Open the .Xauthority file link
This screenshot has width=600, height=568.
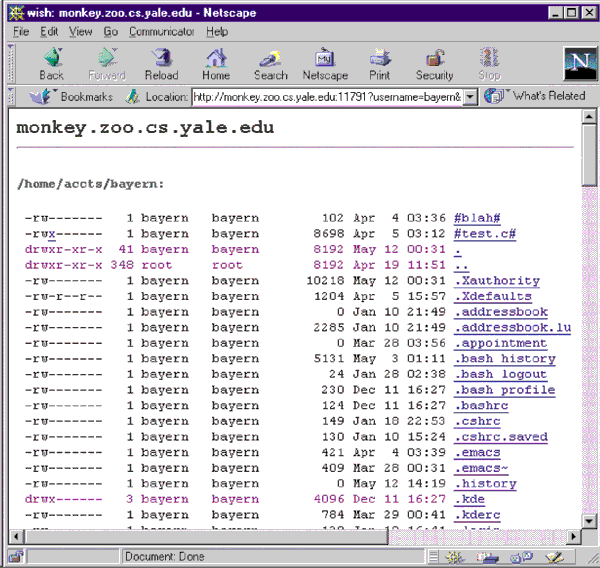click(496, 281)
